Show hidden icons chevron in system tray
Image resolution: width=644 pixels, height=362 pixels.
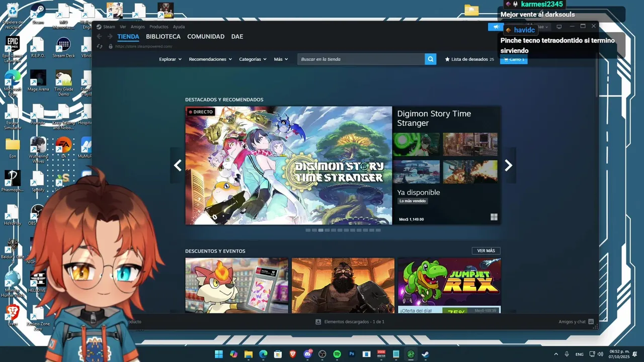point(556,354)
